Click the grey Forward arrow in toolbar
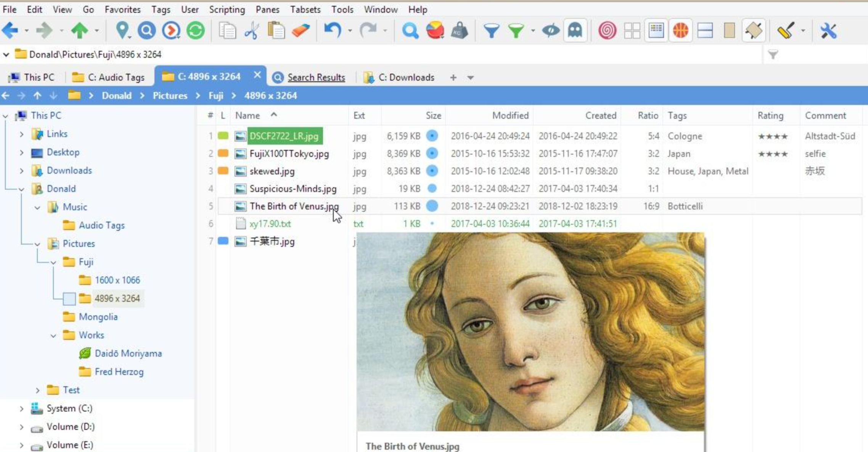This screenshot has width=868, height=452. [x=44, y=30]
